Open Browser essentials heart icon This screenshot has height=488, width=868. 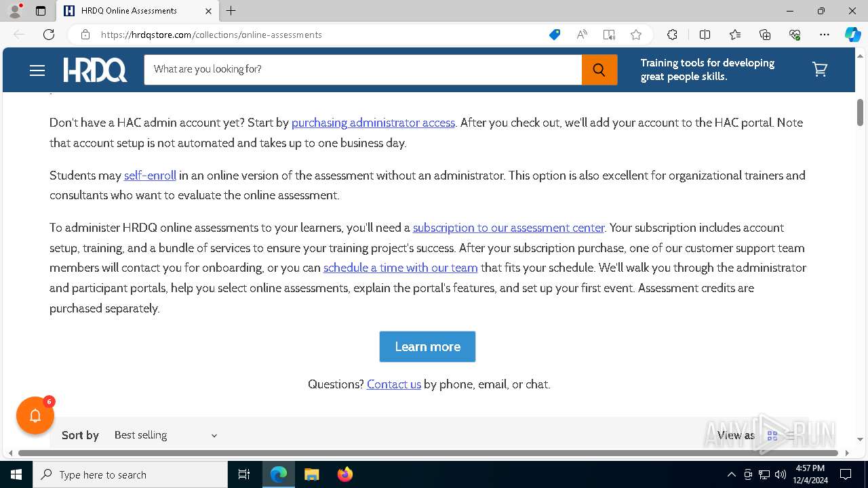(x=795, y=35)
